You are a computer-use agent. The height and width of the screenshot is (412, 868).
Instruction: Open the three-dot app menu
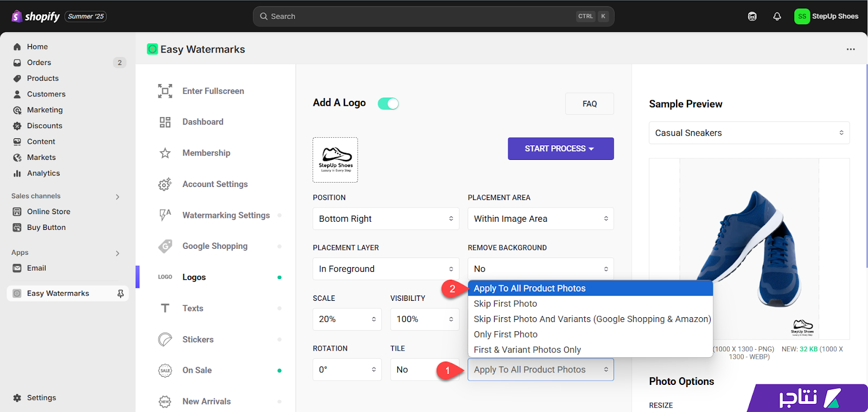point(851,49)
